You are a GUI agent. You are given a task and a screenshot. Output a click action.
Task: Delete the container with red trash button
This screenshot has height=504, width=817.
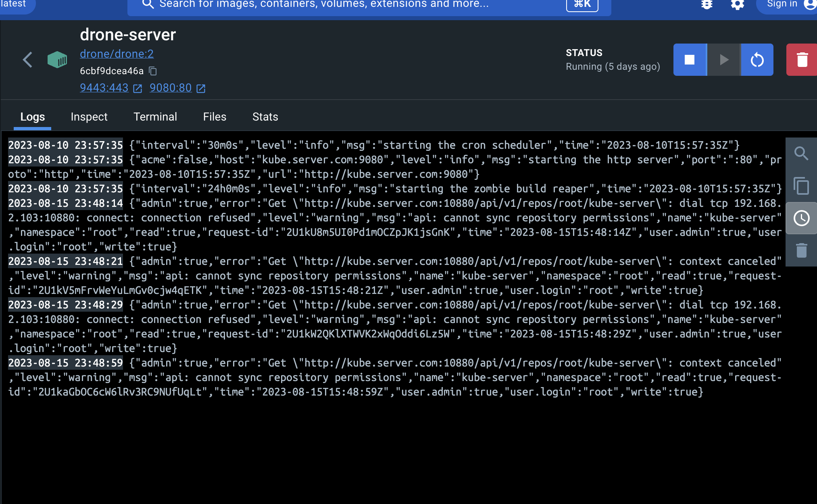[802, 60]
